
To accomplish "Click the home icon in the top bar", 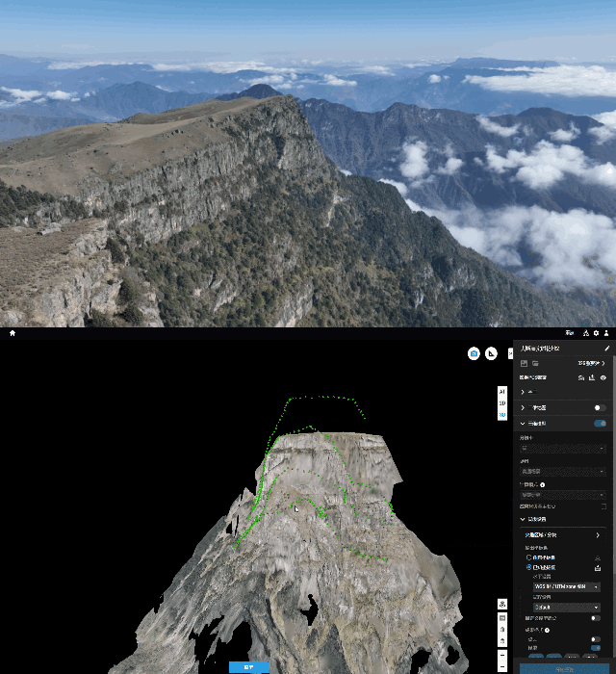I will [13, 333].
